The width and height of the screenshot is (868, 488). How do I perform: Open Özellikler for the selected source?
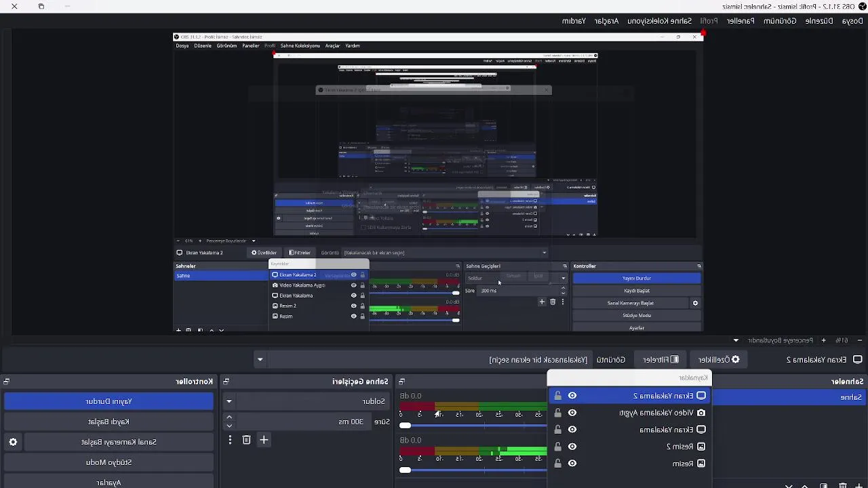click(719, 360)
